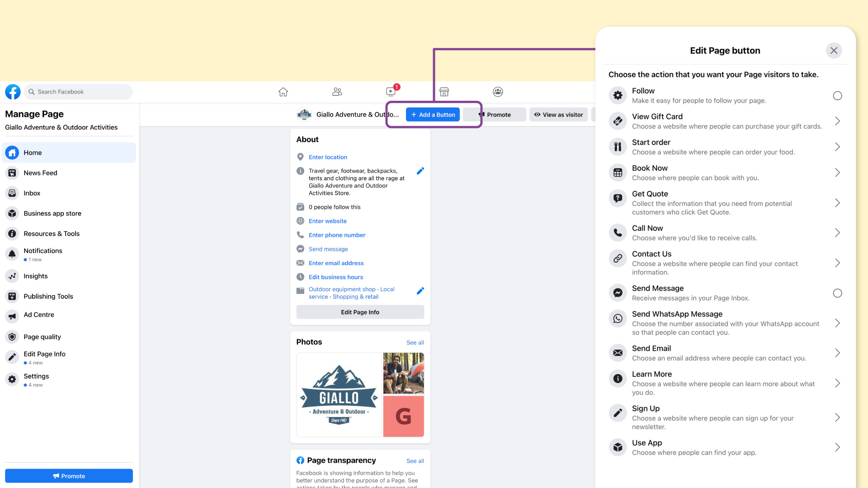Screen dimensions: 868x488
Task: Click the Giallo logo thumbnail in Photos
Action: [x=338, y=394]
